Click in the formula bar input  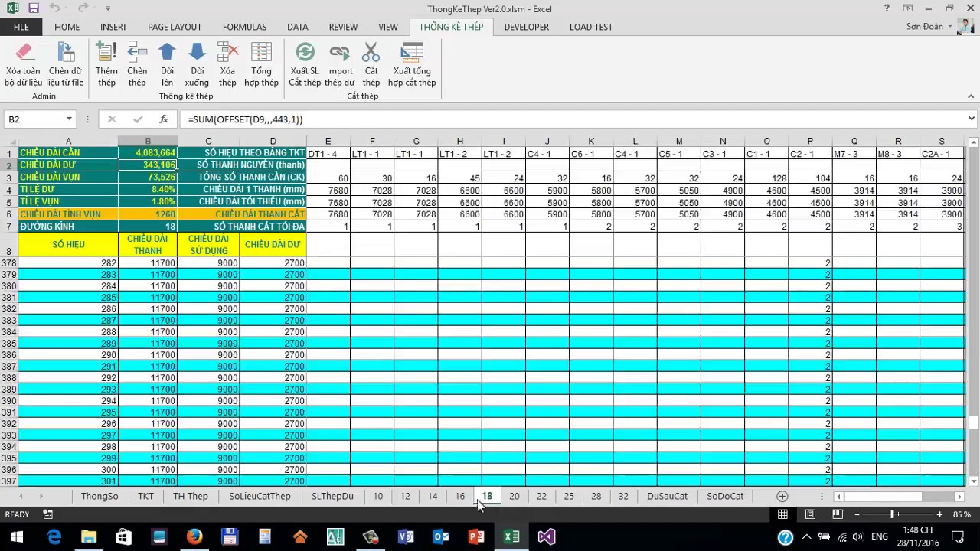click(573, 119)
